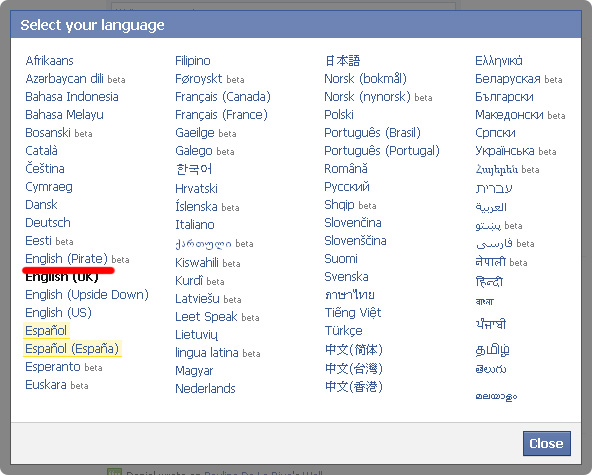
Task: Select Afrikaans language
Action: tap(49, 60)
